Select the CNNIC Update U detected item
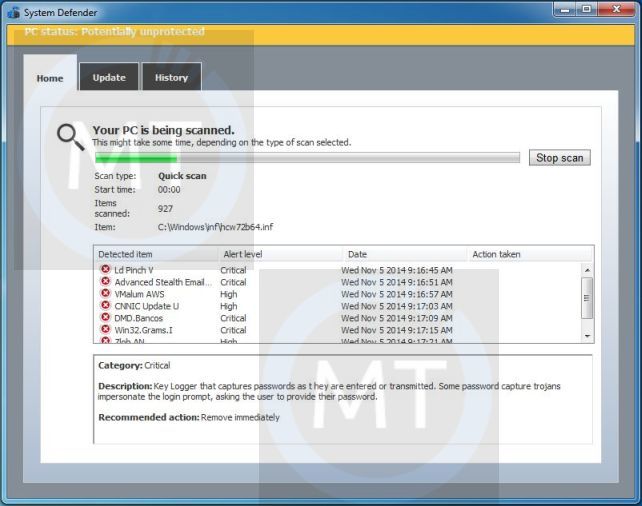The height and width of the screenshot is (506, 642). [147, 306]
